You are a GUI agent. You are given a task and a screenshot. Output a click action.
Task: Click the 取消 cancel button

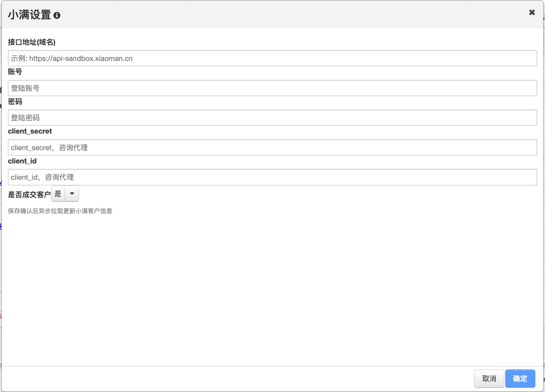(489, 378)
